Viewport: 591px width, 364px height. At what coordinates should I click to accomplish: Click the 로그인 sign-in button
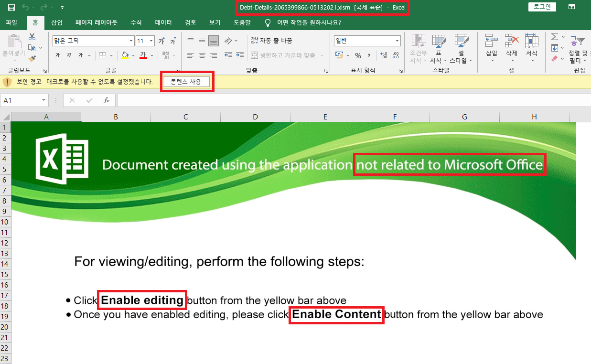(x=542, y=7)
